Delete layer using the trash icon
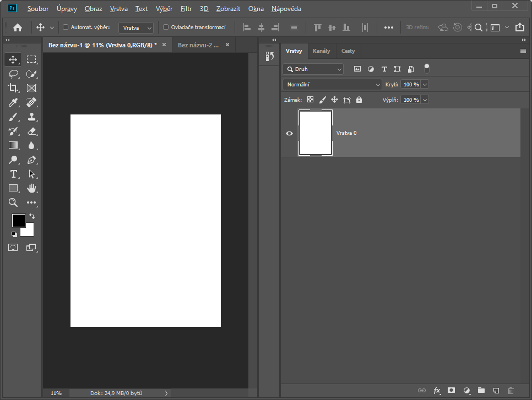532x400 pixels. pos(511,390)
